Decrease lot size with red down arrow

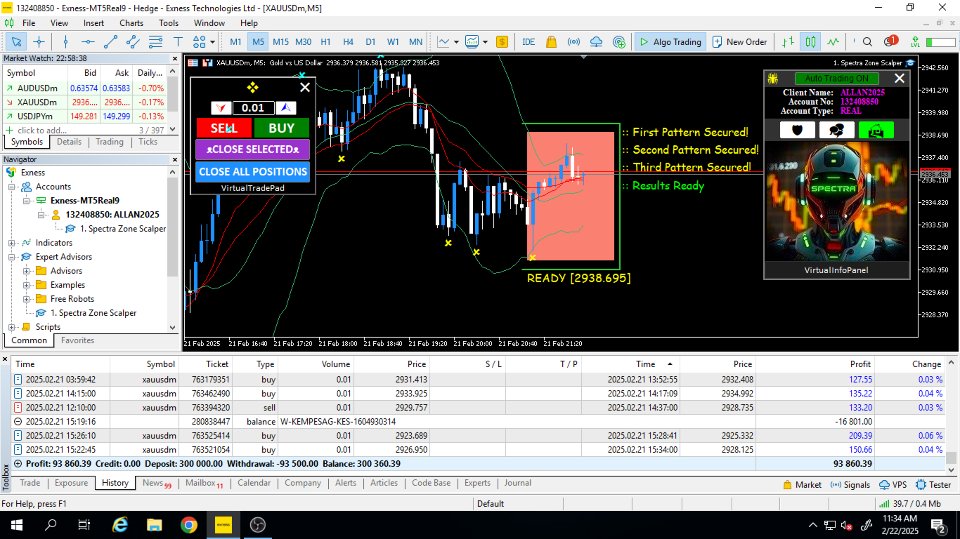click(x=221, y=108)
